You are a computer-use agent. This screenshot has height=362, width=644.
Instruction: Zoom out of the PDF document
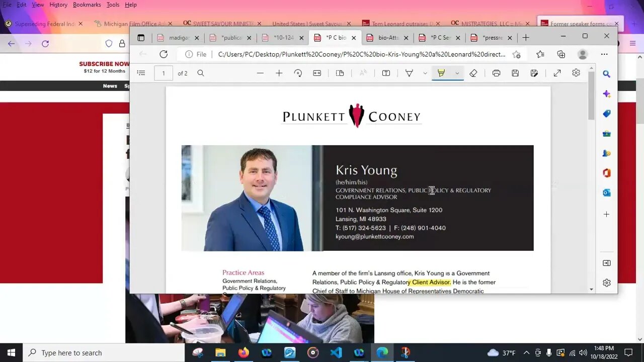pyautogui.click(x=260, y=73)
